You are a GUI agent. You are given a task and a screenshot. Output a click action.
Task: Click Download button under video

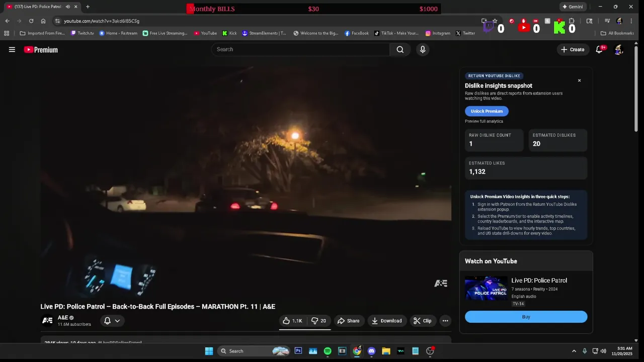pyautogui.click(x=387, y=321)
